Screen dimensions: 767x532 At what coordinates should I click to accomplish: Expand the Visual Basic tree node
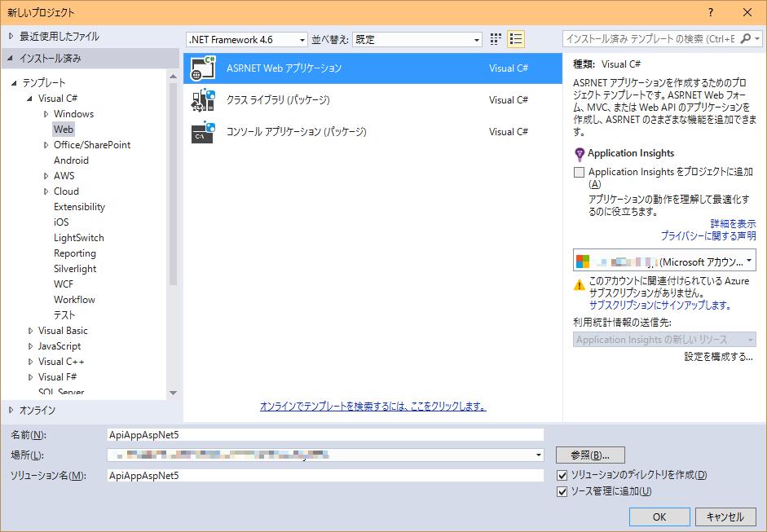[x=29, y=330]
